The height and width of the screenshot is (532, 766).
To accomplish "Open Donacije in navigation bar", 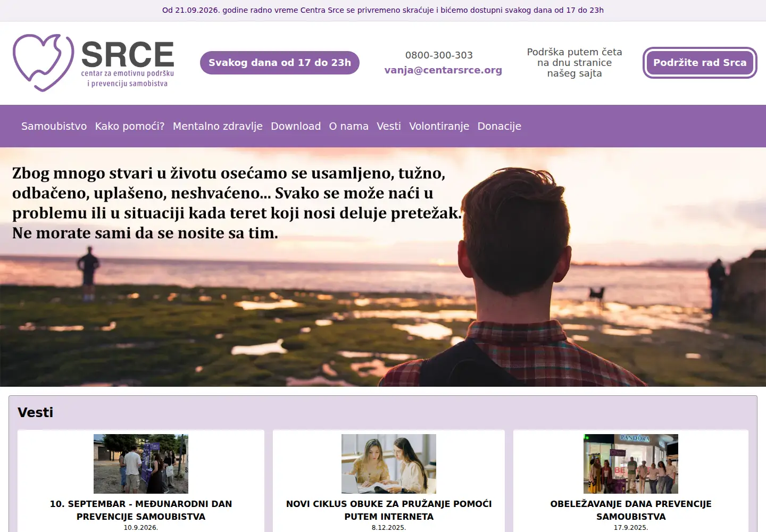I will (x=499, y=126).
